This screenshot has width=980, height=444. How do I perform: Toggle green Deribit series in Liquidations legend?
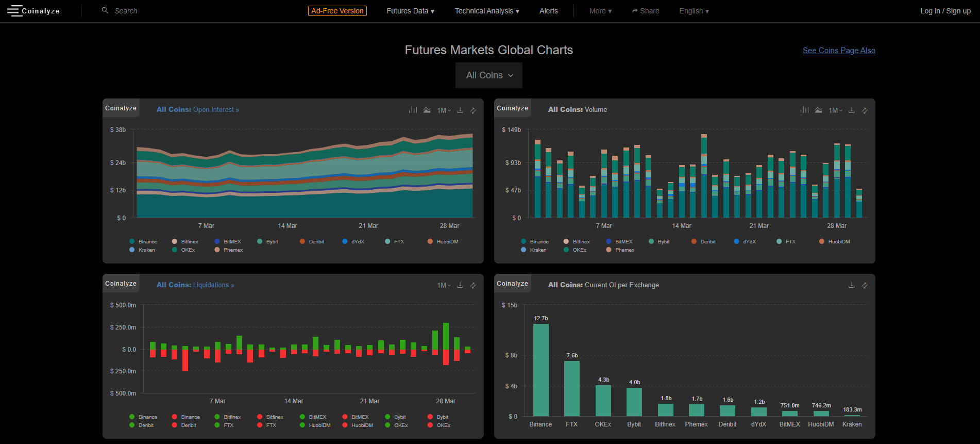(x=142, y=425)
